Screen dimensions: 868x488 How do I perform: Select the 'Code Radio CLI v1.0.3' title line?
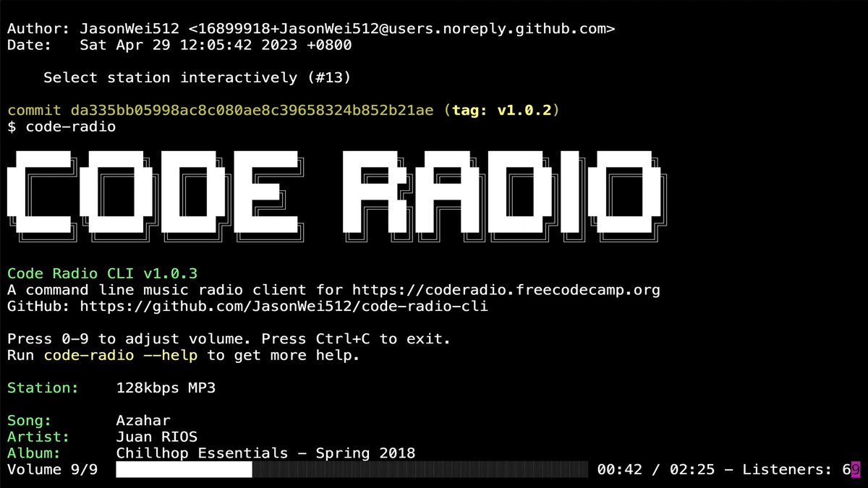click(102, 274)
